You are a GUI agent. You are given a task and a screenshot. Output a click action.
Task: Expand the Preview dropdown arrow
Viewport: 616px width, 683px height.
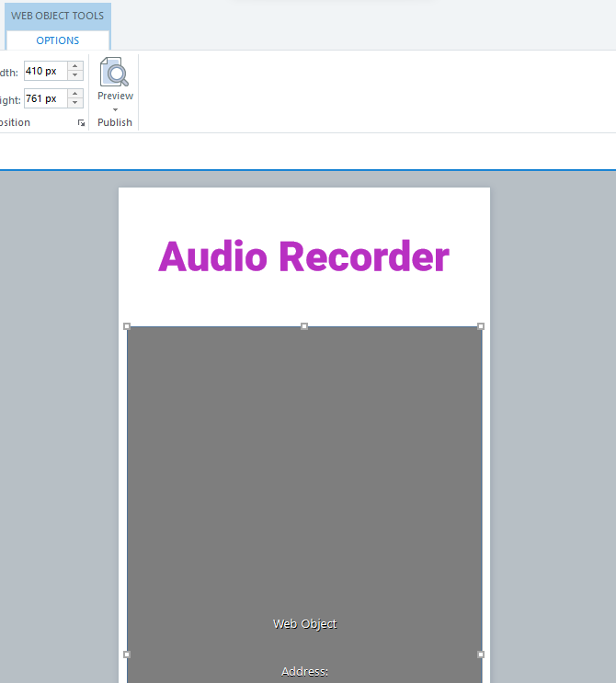(x=116, y=109)
